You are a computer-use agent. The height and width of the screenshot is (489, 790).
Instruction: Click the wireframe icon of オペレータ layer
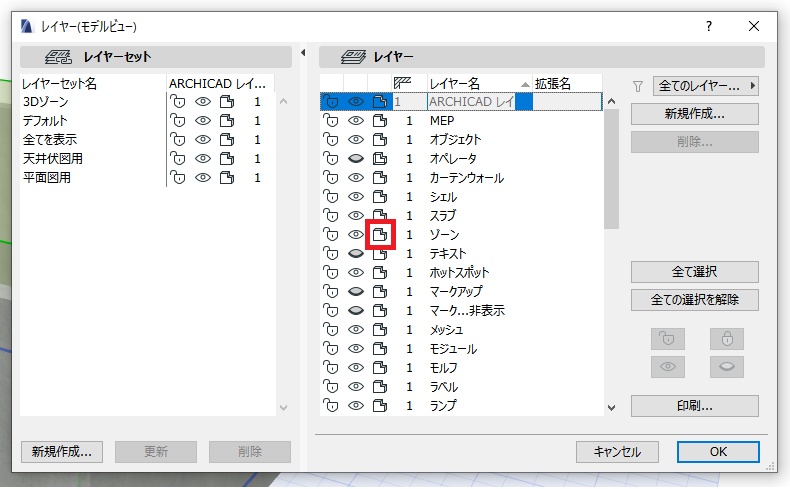[380, 159]
